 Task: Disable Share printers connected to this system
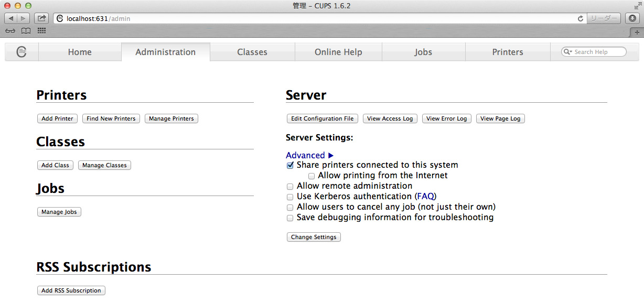coord(290,165)
